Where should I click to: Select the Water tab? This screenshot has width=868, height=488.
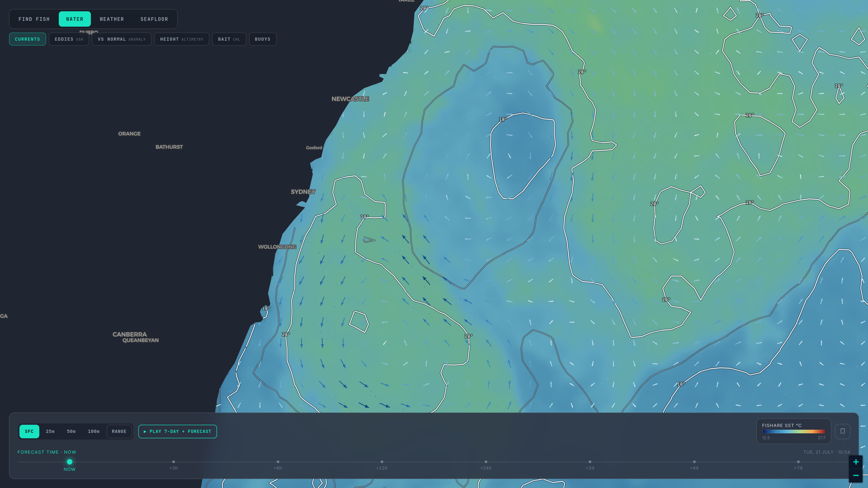point(74,19)
